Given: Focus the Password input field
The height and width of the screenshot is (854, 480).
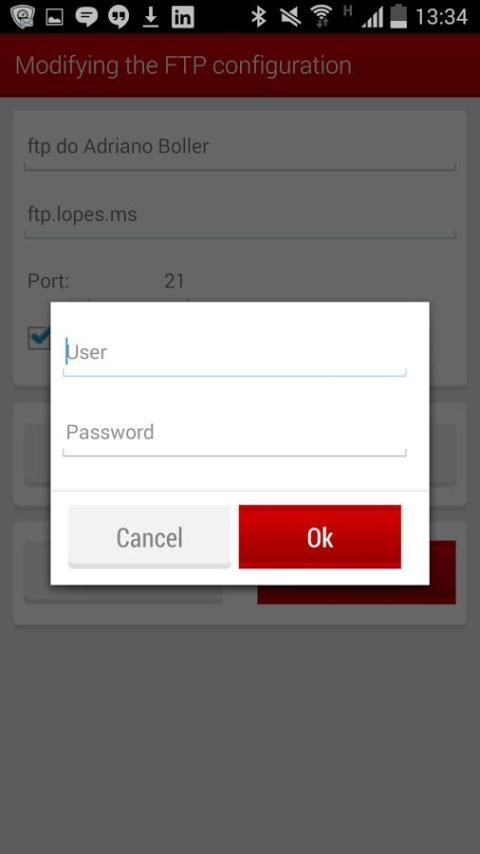Looking at the screenshot, I should [x=234, y=433].
